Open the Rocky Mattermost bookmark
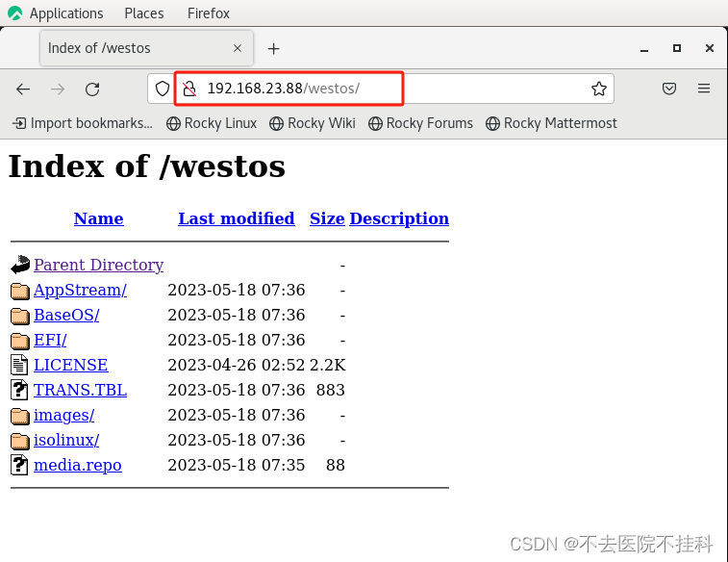 click(x=551, y=123)
